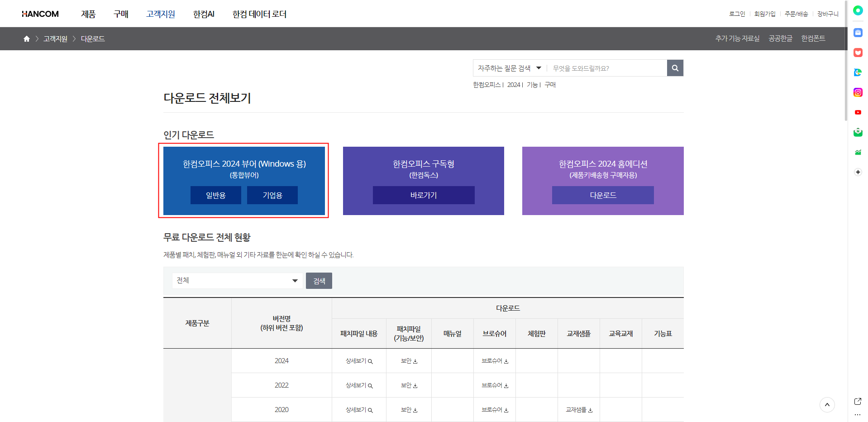Click 바로가기 for 한컴오피스 구독형
868x422 pixels.
click(424, 195)
